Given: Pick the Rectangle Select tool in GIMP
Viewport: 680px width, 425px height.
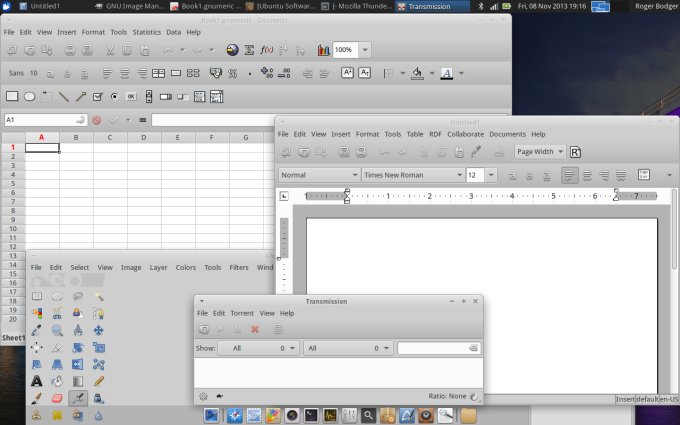Looking at the screenshot, I should tap(37, 296).
